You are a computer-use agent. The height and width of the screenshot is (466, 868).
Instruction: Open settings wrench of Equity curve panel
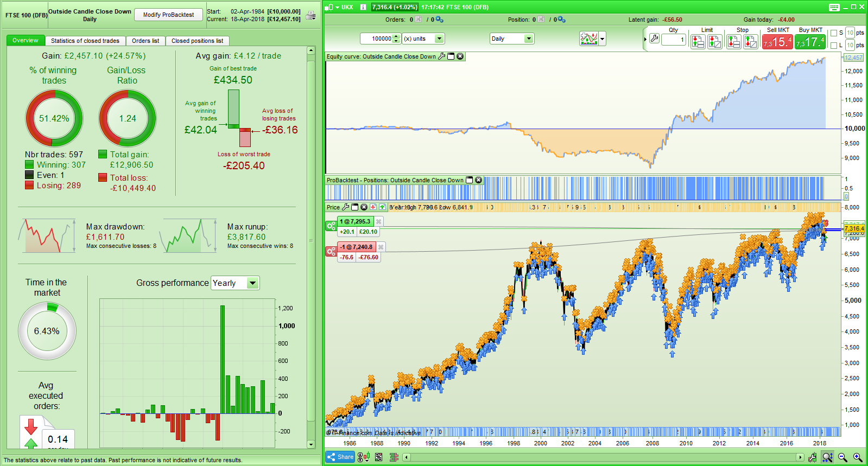(442, 56)
